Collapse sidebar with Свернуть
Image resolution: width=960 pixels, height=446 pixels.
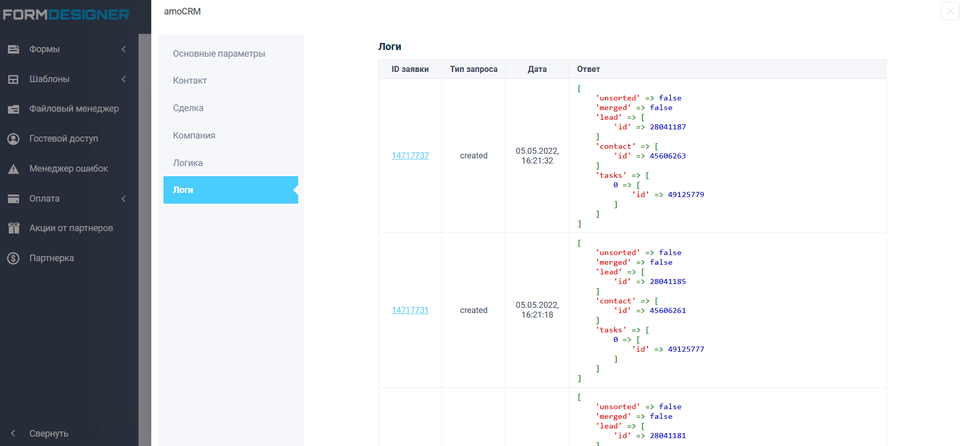click(x=48, y=433)
